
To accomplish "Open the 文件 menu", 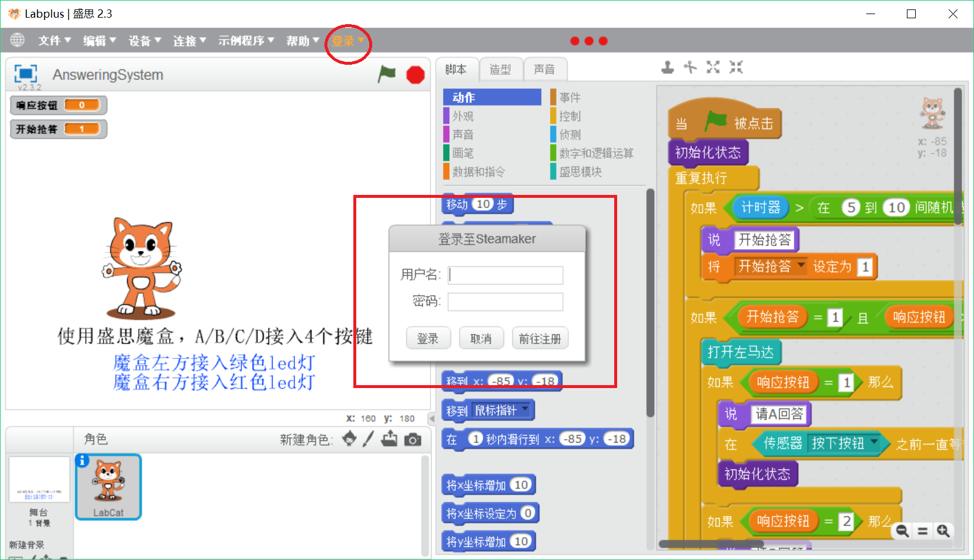I will tap(54, 41).
